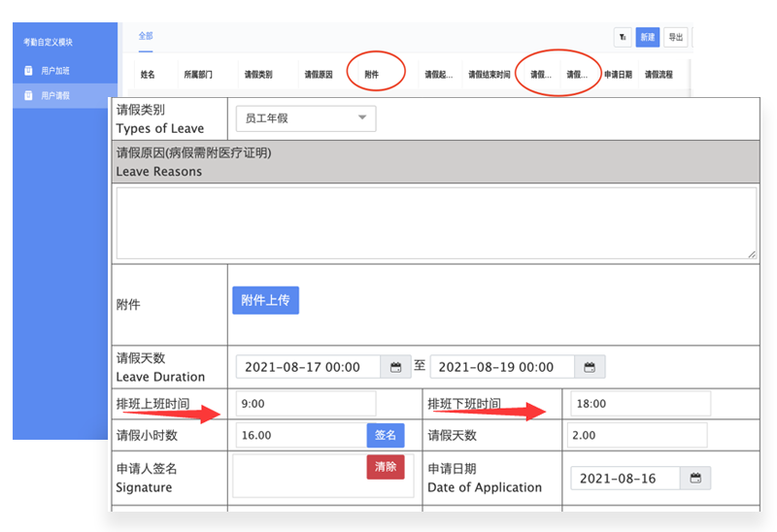
Task: Click the 新建 button
Action: coord(647,37)
